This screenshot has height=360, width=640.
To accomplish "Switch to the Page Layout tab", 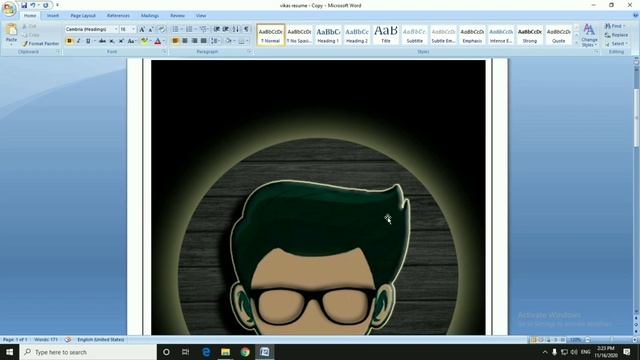I will click(83, 16).
